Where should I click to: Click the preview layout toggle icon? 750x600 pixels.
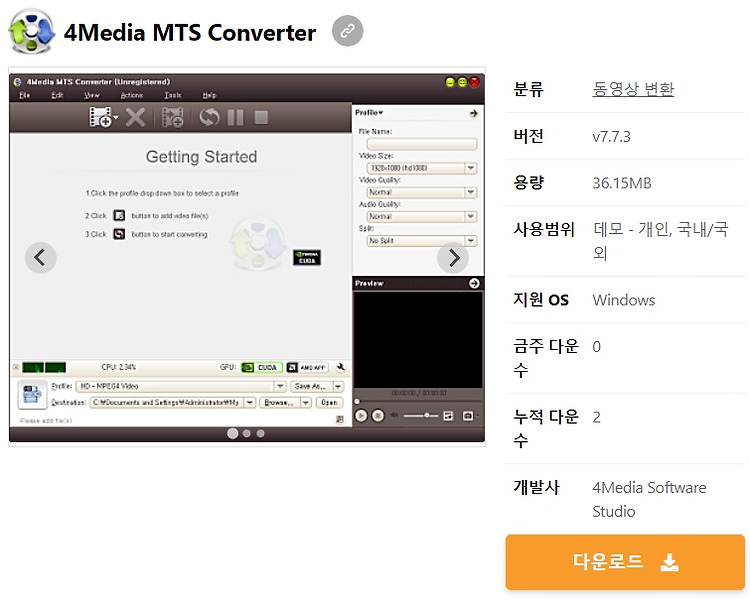pyautogui.click(x=448, y=416)
